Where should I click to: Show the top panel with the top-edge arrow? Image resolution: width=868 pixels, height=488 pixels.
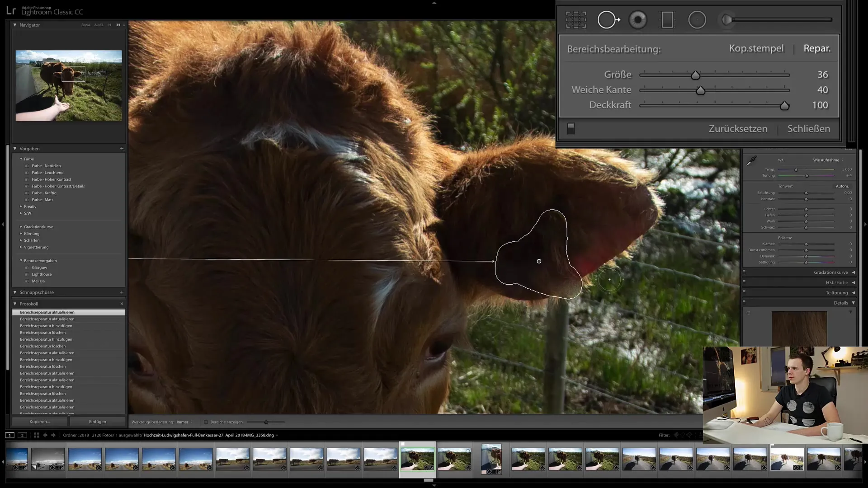434,3
